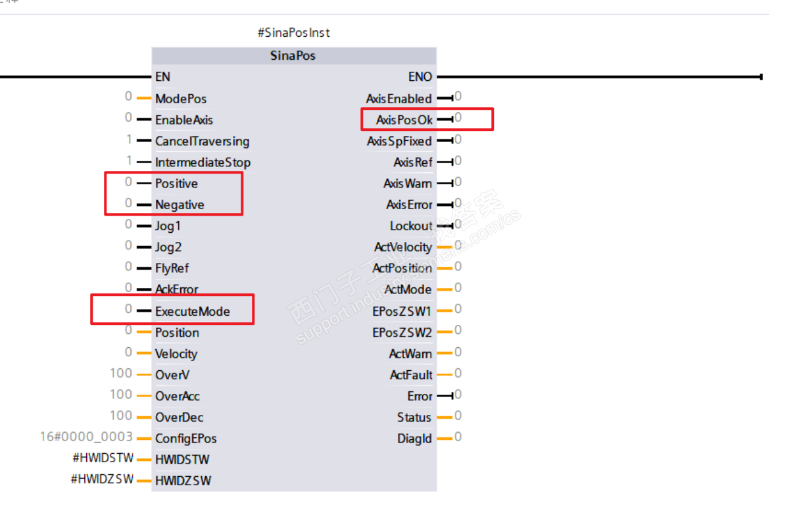Viewport: 803px width, 532px height.
Task: Click the ModePos input pin
Action: [x=181, y=99]
